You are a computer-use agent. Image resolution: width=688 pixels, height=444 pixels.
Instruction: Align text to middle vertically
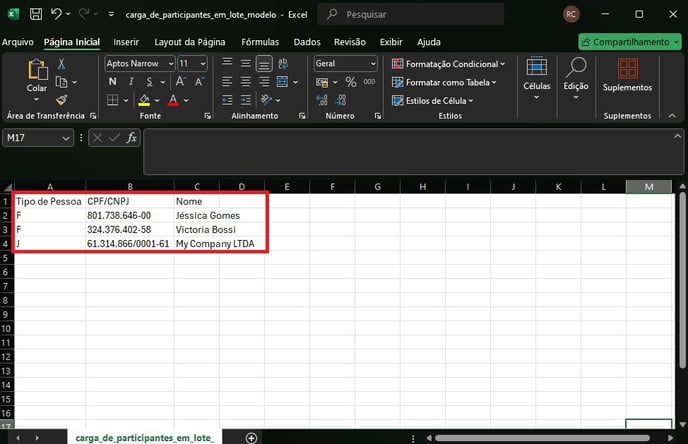click(x=246, y=63)
